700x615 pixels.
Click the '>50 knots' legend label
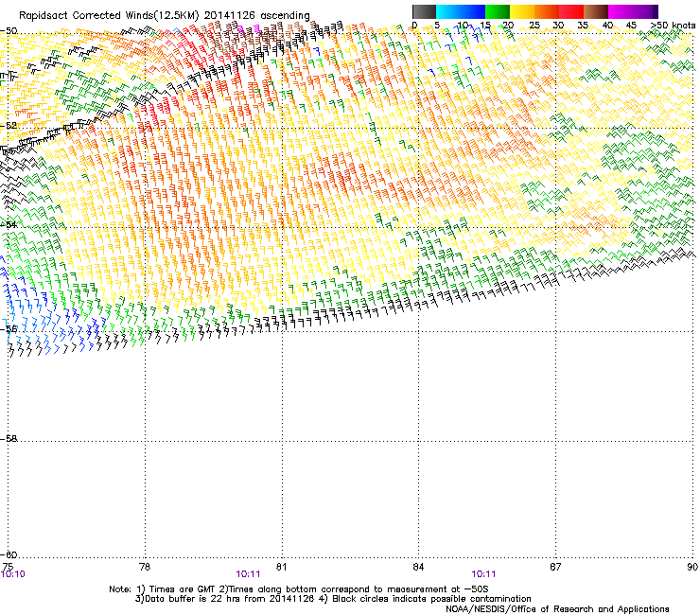[x=673, y=25]
